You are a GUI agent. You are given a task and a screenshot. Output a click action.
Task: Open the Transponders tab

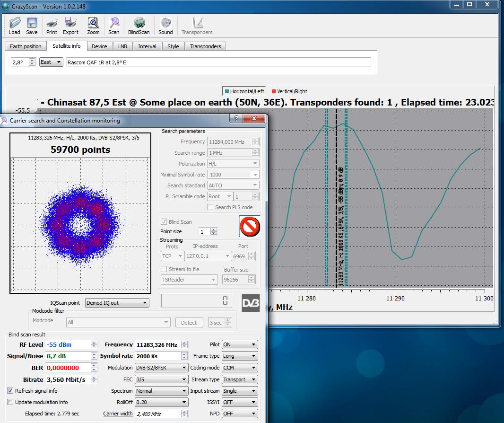[x=205, y=46]
